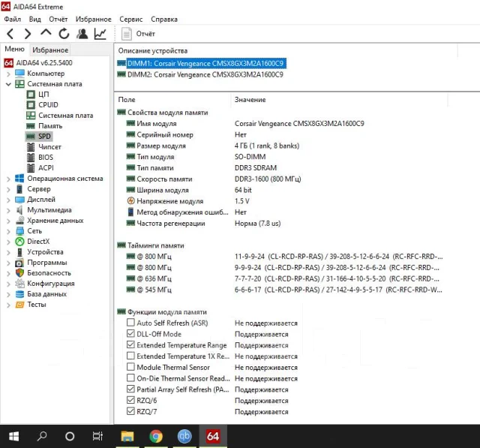Expand the Мультимедиа tree node

pos(8,210)
